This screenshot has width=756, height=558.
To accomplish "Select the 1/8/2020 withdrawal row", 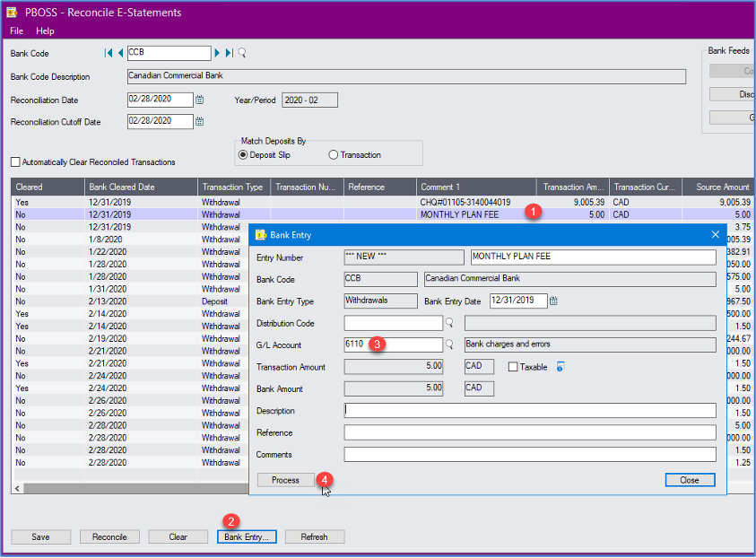I will [x=130, y=240].
